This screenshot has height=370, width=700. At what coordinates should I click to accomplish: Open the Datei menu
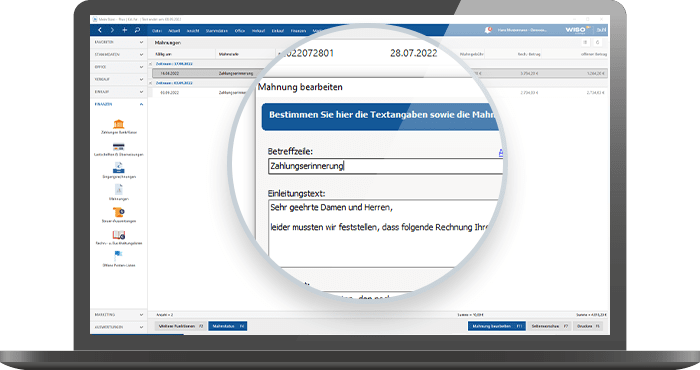click(x=157, y=31)
